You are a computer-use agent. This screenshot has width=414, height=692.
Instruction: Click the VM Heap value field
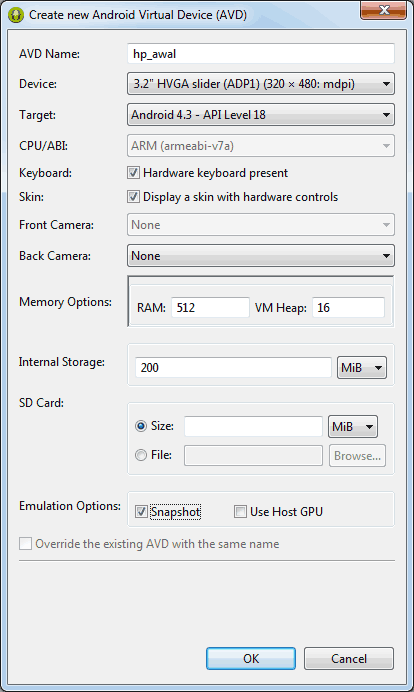click(348, 308)
